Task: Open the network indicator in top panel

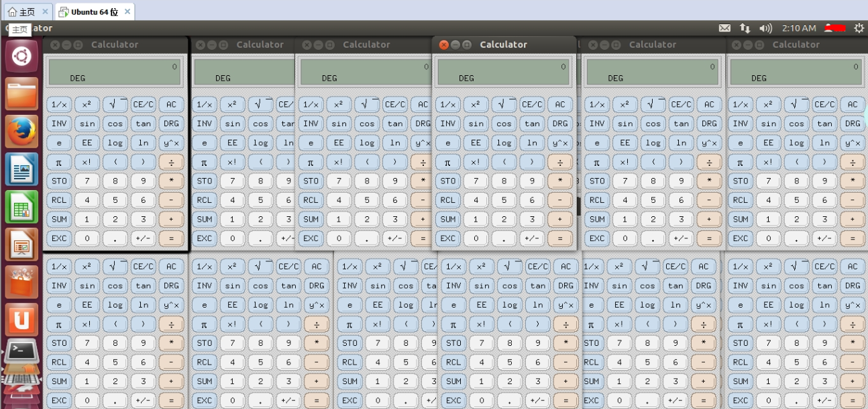Action: [x=745, y=28]
